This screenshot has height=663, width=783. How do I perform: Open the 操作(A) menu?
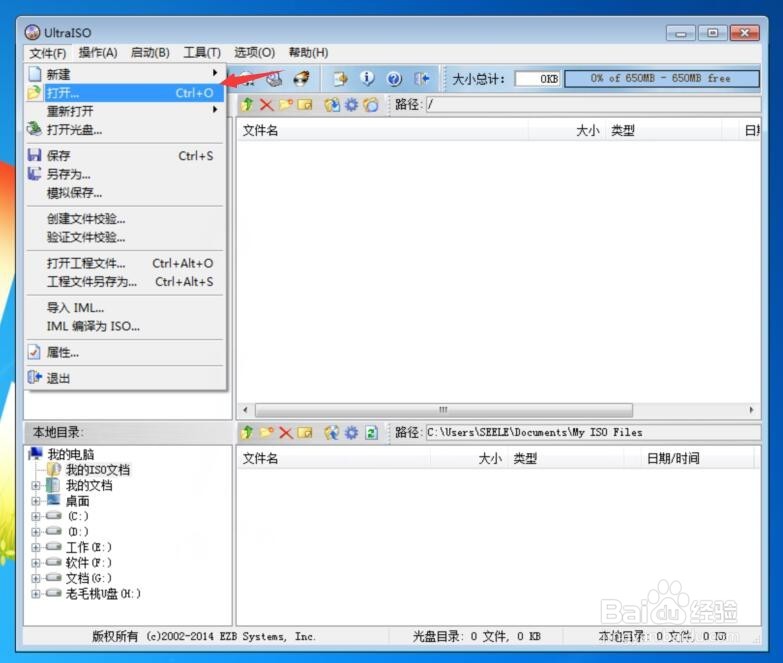coord(98,52)
